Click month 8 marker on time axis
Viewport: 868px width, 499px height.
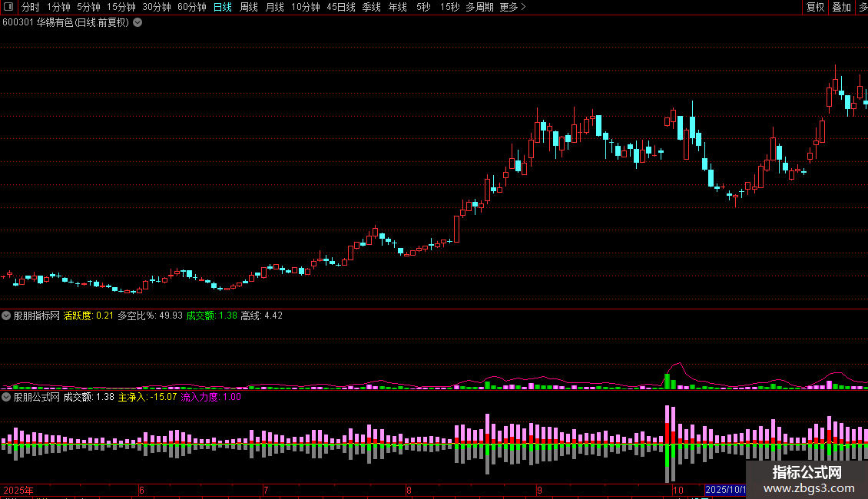409,490
